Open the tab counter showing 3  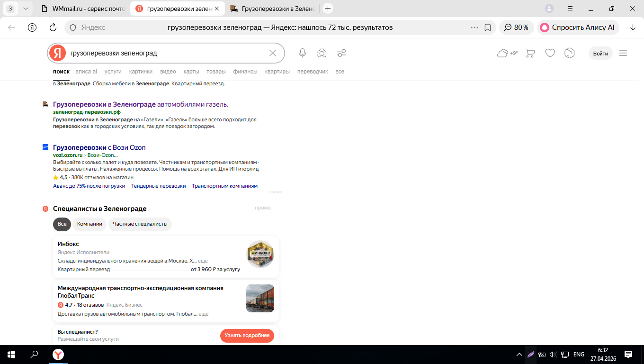tap(10, 9)
